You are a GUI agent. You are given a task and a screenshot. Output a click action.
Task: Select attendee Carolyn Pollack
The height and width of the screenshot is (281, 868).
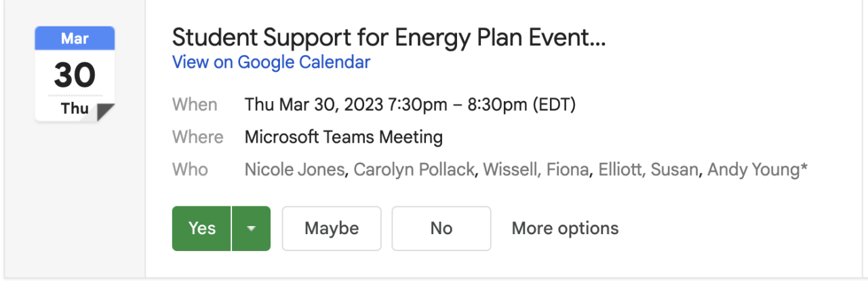coord(414,170)
